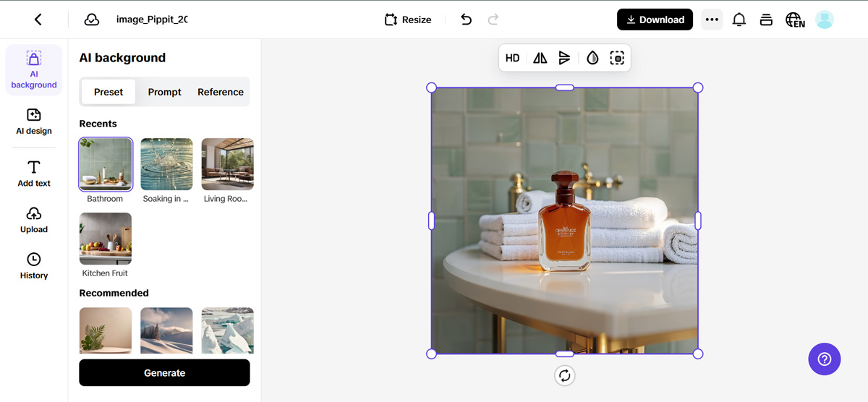Apply HD upscale from floating toolbar
The height and width of the screenshot is (402, 868).
[x=512, y=59]
